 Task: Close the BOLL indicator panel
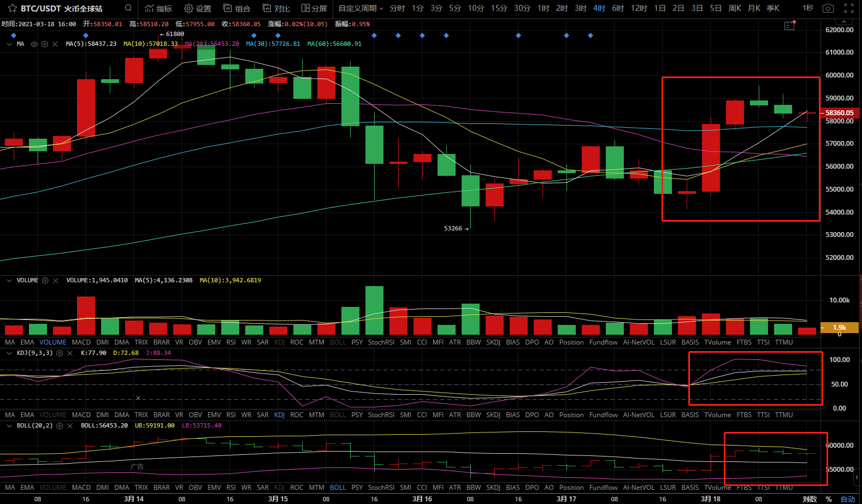(x=70, y=426)
